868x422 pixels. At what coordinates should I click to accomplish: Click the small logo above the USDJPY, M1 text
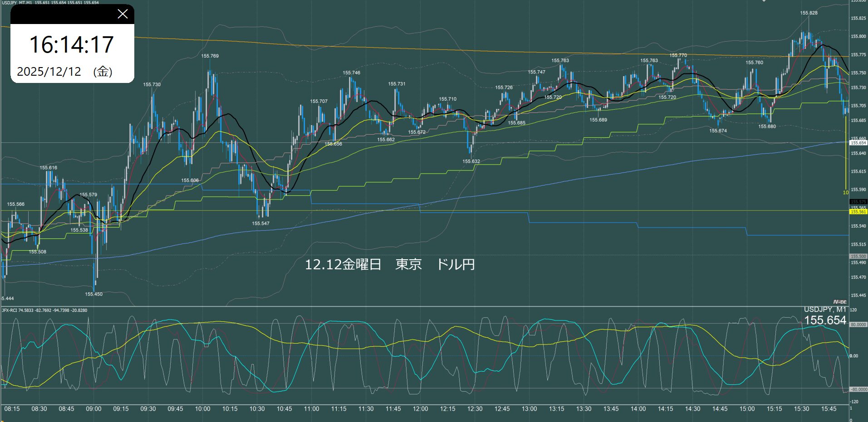click(839, 302)
